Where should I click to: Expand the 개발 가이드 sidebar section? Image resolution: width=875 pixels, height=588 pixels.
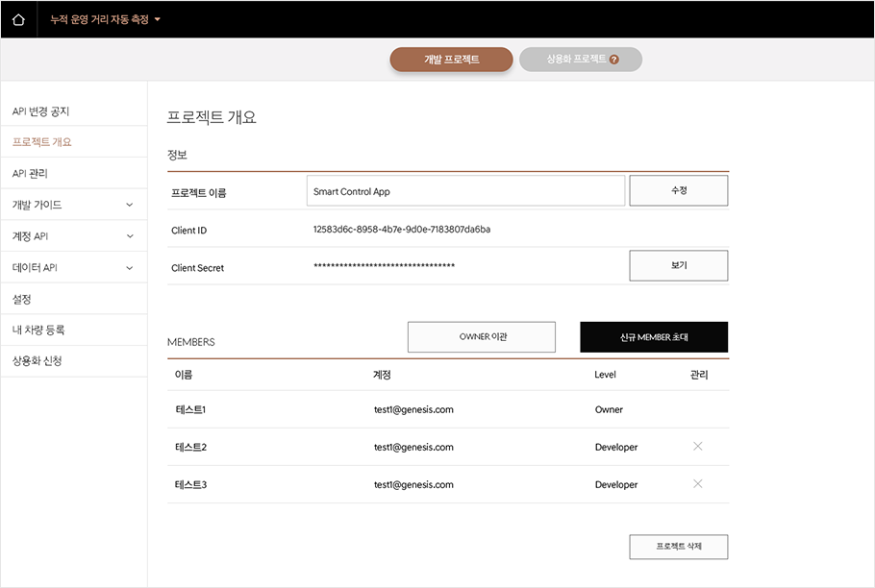[x=73, y=205]
